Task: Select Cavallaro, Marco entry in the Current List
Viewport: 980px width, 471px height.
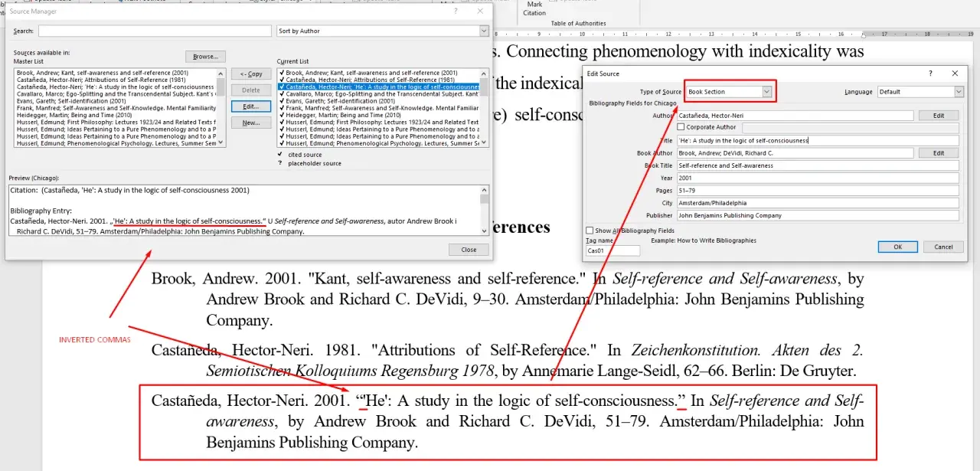Action: click(x=378, y=94)
